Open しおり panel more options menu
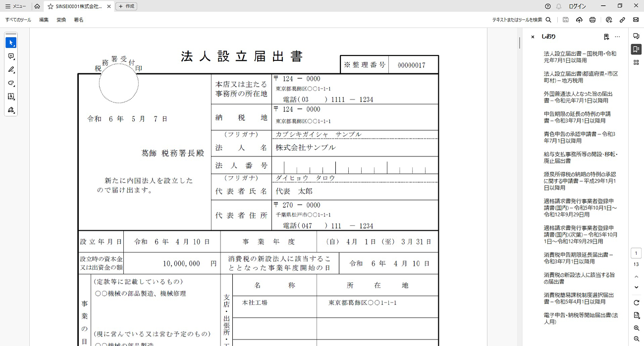644x346 pixels. [x=617, y=37]
